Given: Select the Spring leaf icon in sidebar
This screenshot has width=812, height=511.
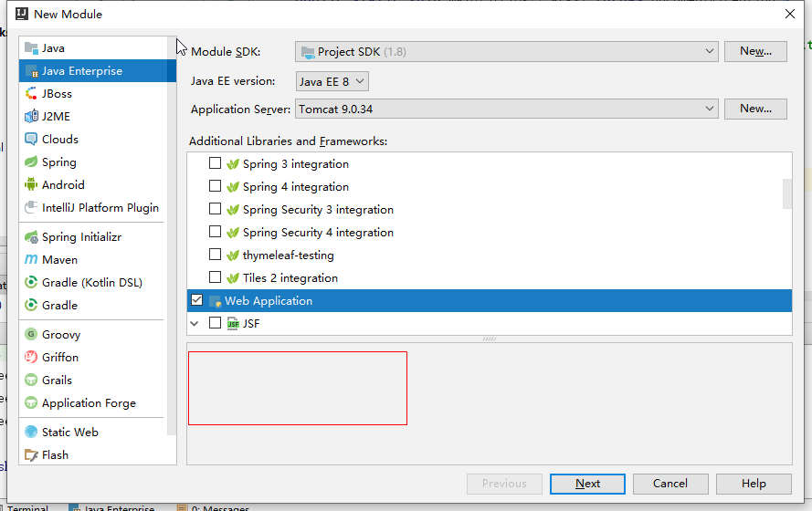Looking at the screenshot, I should click(31, 162).
